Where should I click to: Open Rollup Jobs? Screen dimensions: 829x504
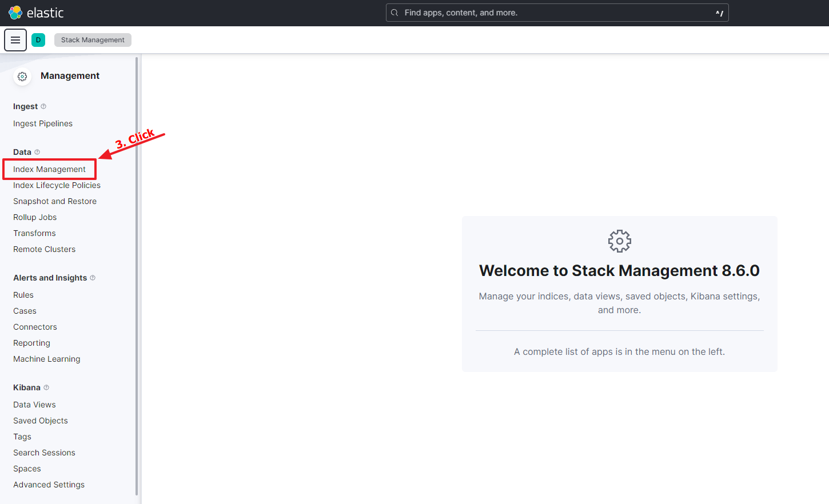35,217
